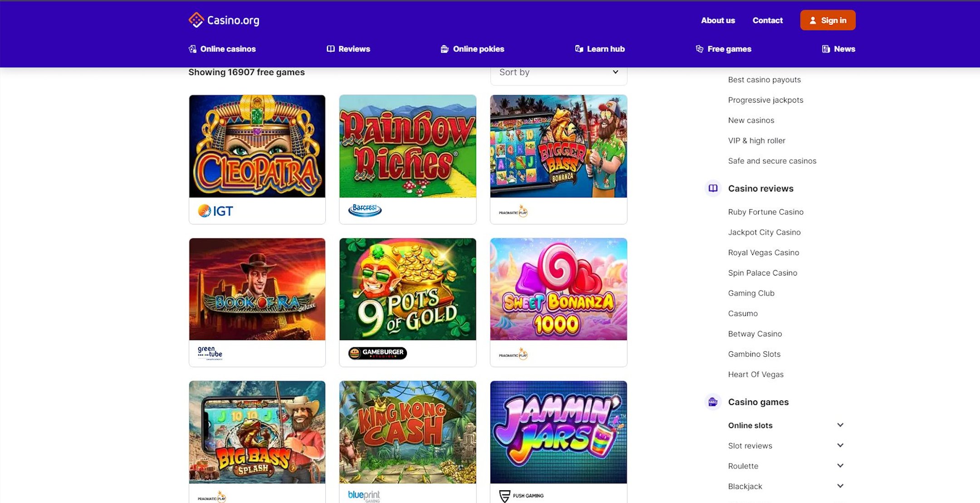Open 9 Pots of Gold thumbnail

pyautogui.click(x=408, y=289)
